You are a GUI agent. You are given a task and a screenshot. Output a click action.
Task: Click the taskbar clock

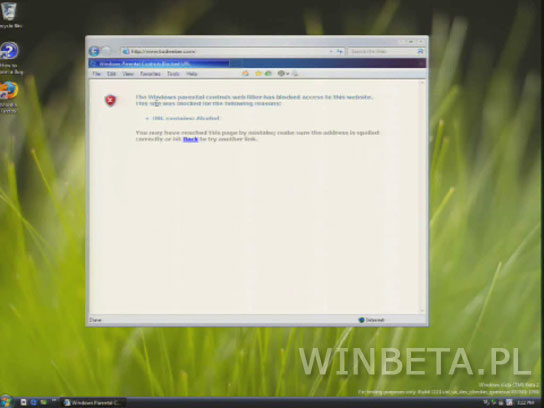[x=525, y=402]
